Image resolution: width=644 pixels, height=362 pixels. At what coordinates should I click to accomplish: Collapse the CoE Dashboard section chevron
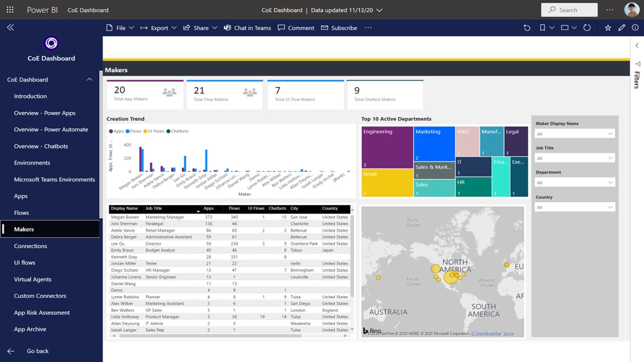point(90,79)
